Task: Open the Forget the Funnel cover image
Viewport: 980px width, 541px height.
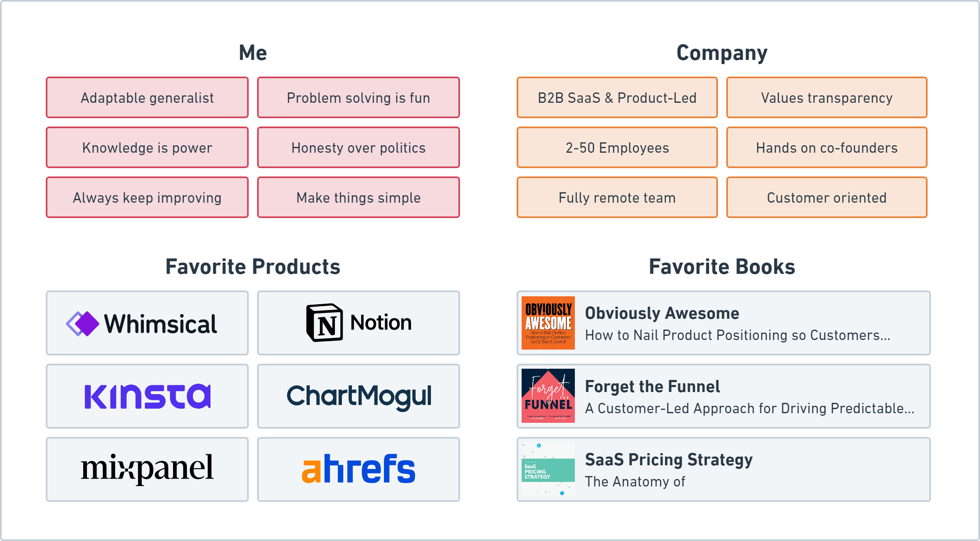Action: (x=548, y=396)
